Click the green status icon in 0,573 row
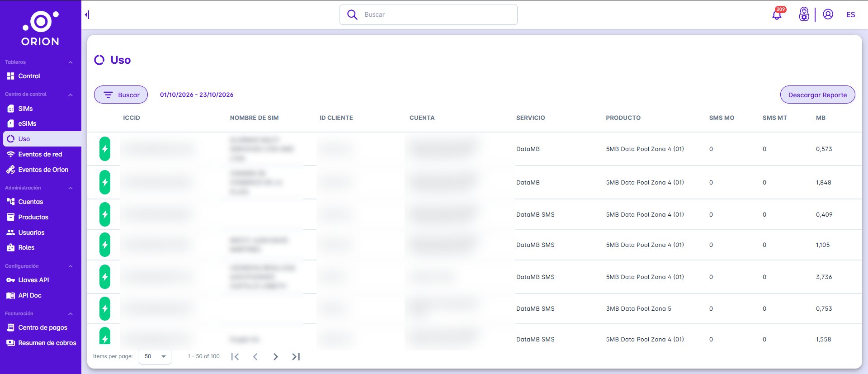Viewport: 868px width, 374px height. 105,149
